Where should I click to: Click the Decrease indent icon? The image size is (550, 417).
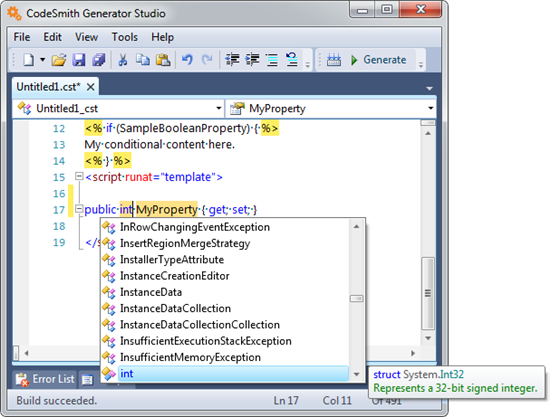point(232,60)
